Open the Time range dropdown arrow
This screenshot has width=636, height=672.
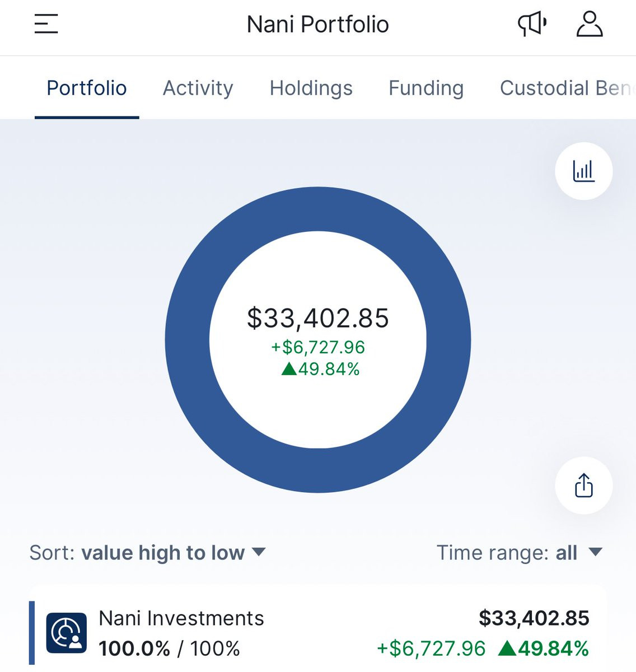tap(596, 552)
